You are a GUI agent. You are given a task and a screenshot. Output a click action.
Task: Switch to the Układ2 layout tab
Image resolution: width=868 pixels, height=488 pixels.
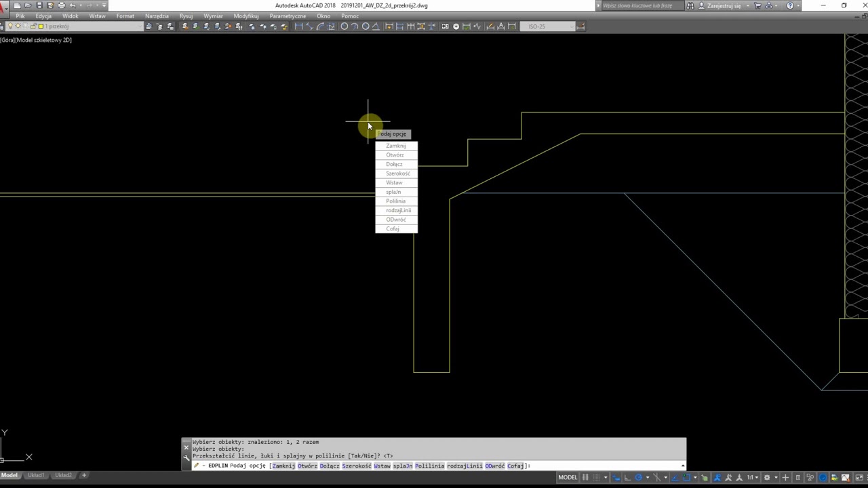point(64,475)
